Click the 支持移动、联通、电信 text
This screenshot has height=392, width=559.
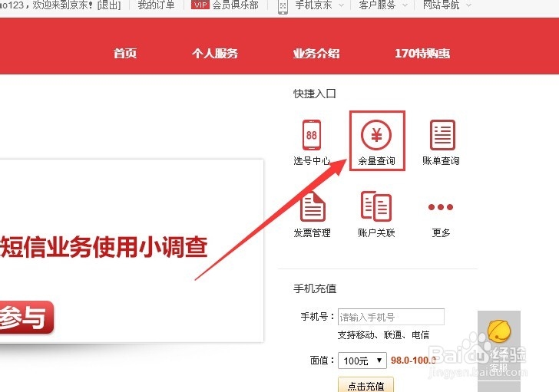[x=383, y=335]
